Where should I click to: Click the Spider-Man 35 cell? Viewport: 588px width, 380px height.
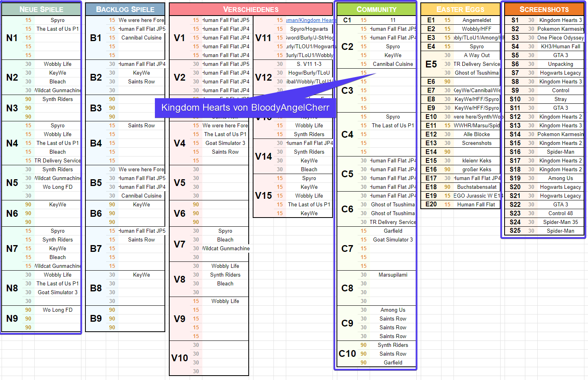[x=560, y=222]
